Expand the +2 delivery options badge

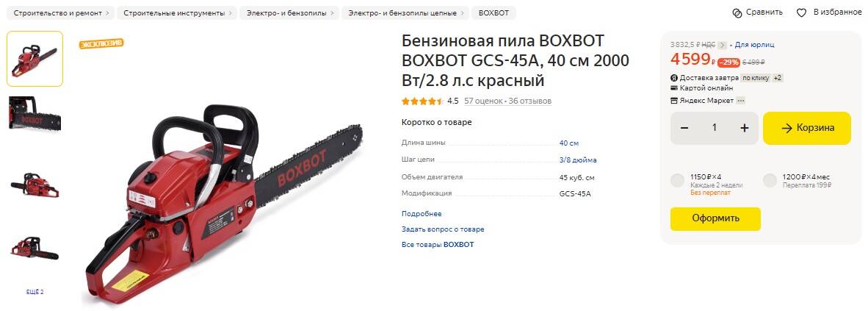[x=777, y=78]
